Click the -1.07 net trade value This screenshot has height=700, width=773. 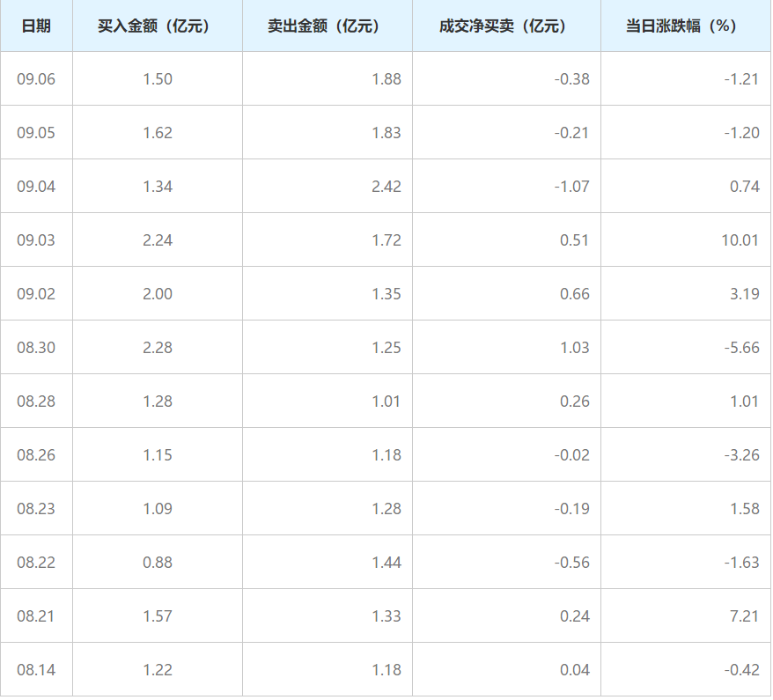pos(571,187)
